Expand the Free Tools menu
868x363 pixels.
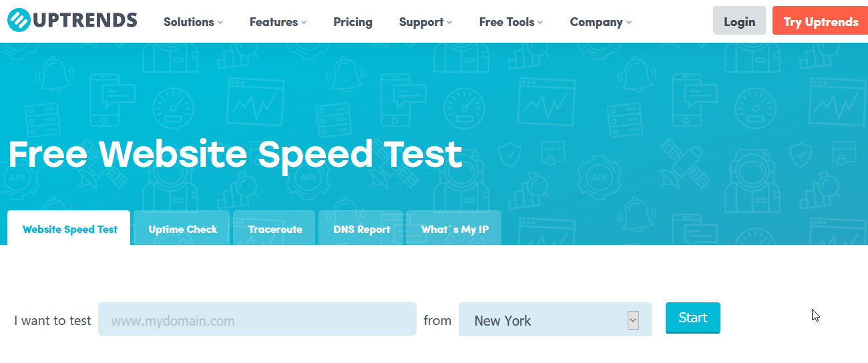click(511, 22)
